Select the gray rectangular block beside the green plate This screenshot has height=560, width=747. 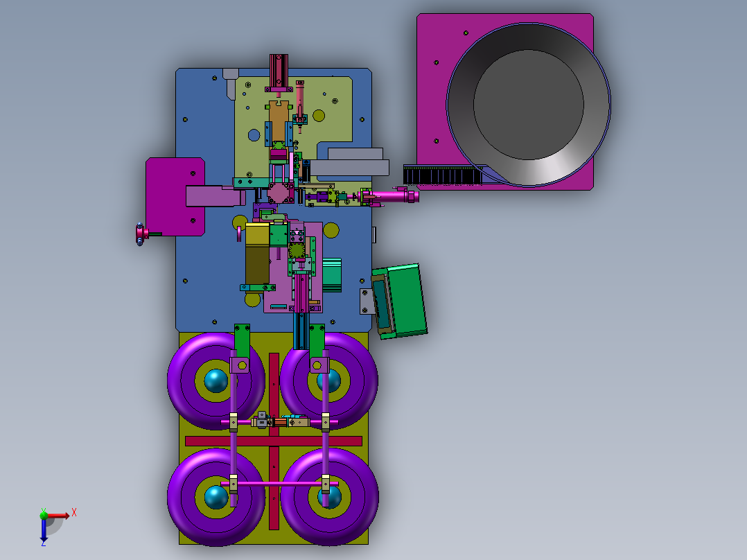(x=349, y=167)
